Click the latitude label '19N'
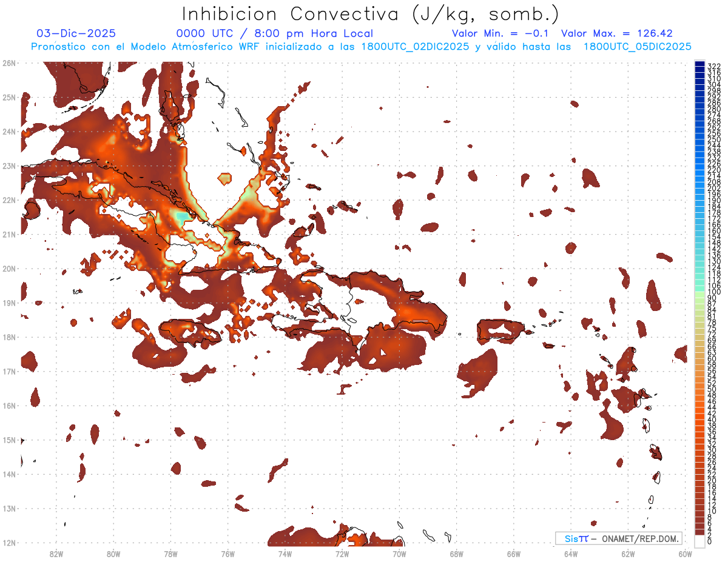The image size is (728, 562). pos(10,303)
